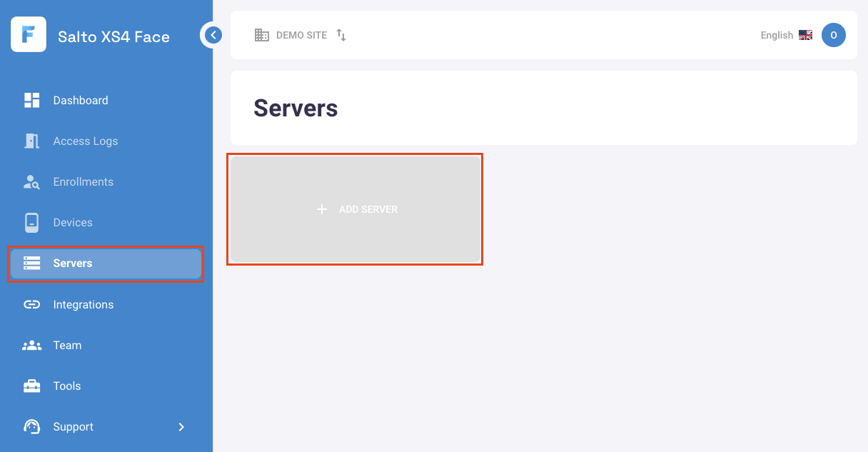Click the Team people icon
The height and width of the screenshot is (452, 868).
[x=31, y=345]
